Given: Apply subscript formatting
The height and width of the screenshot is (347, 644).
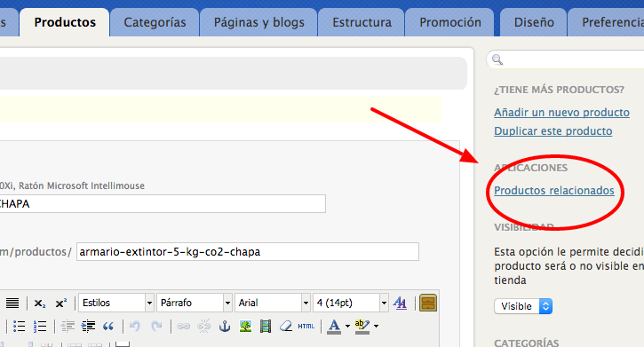Looking at the screenshot, I should point(40,304).
